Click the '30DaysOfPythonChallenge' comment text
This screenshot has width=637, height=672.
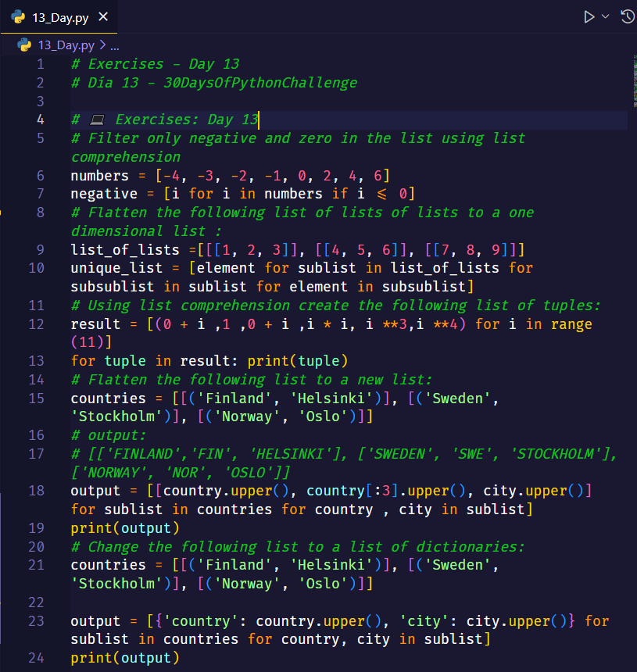260,83
